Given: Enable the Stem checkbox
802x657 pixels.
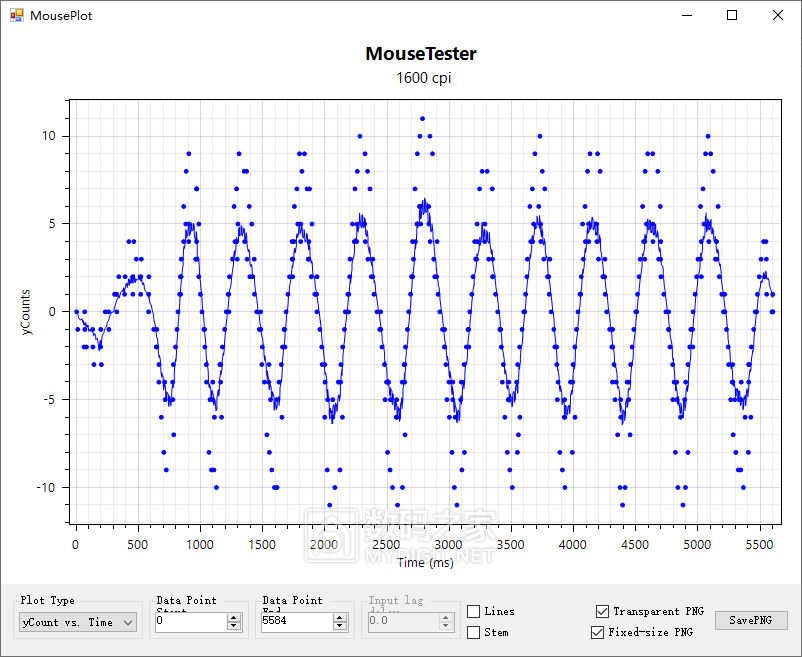Looking at the screenshot, I should (x=474, y=632).
